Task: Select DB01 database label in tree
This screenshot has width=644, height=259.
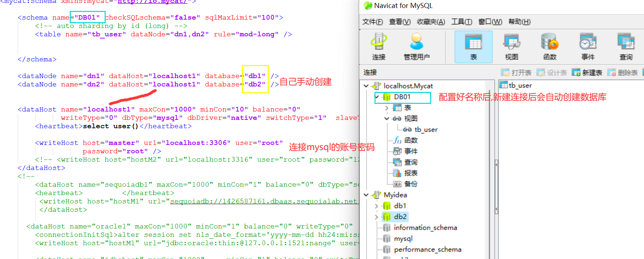Action: (x=402, y=97)
